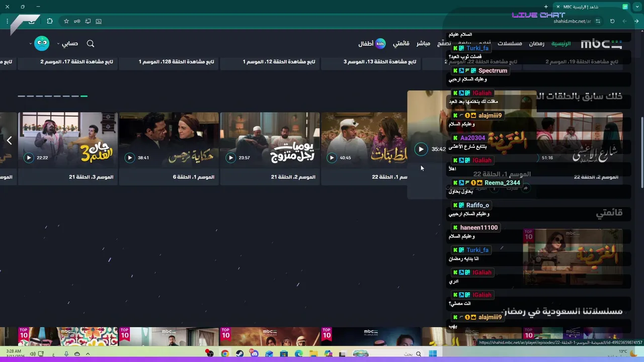The width and height of the screenshot is (644, 362).
Task: Open Microsoft Edge from the taskbar
Action: click(x=298, y=354)
